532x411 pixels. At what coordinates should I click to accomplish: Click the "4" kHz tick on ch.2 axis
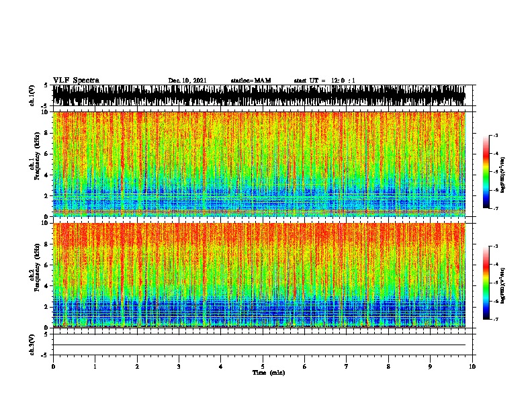point(46,286)
